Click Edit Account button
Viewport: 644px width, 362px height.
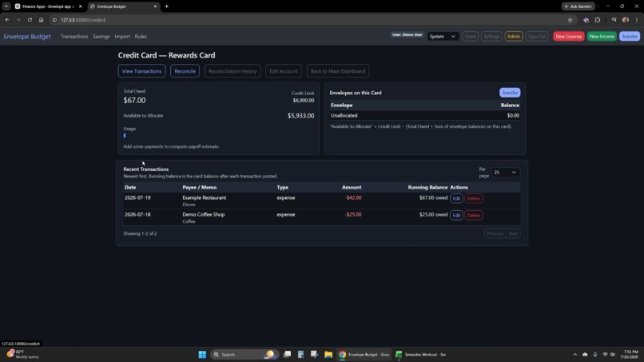pyautogui.click(x=284, y=71)
